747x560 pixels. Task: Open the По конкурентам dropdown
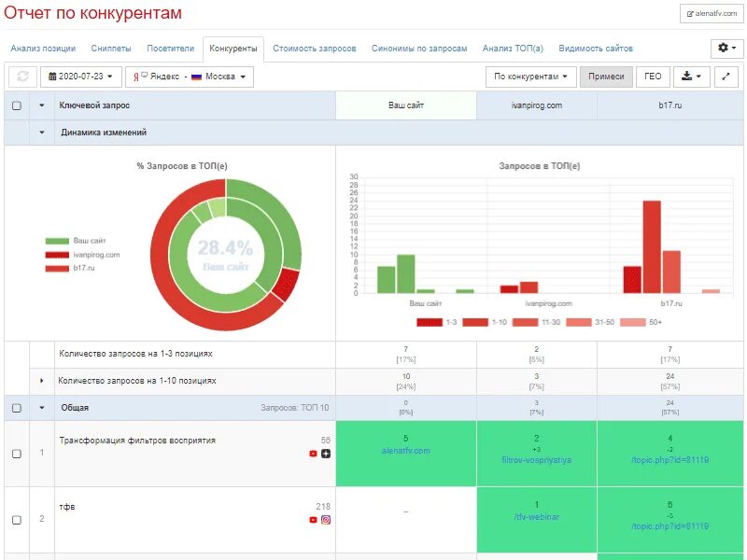tap(530, 77)
